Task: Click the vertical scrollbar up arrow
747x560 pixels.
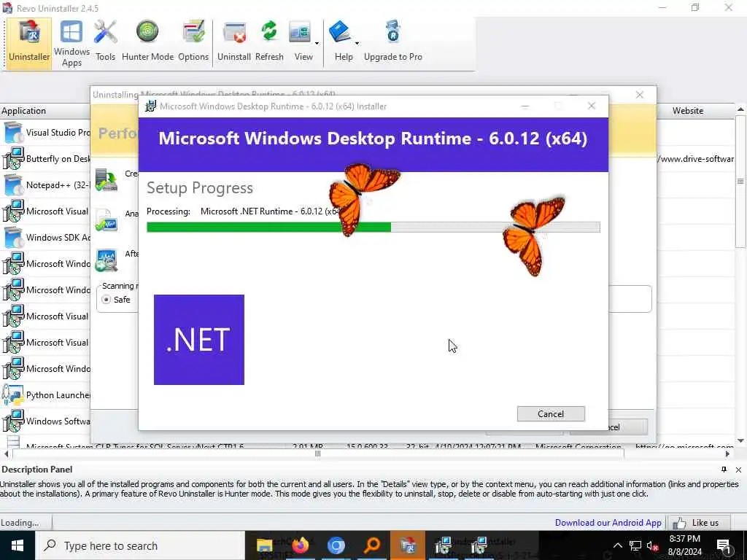Action: pos(740,109)
